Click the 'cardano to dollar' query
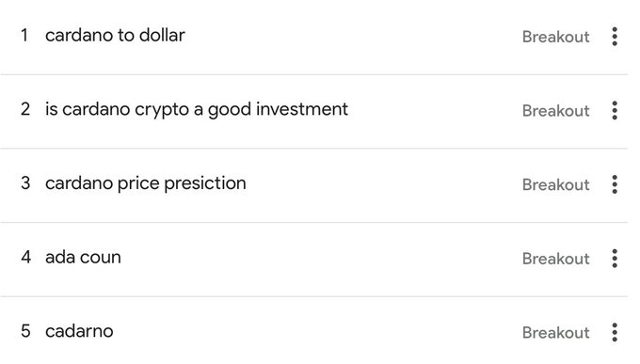 point(115,36)
